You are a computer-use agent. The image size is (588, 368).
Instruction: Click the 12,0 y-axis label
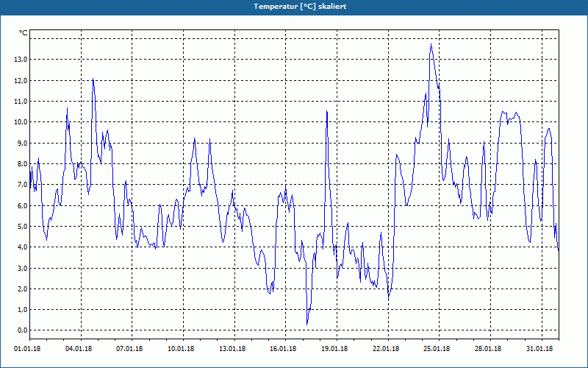pos(21,80)
